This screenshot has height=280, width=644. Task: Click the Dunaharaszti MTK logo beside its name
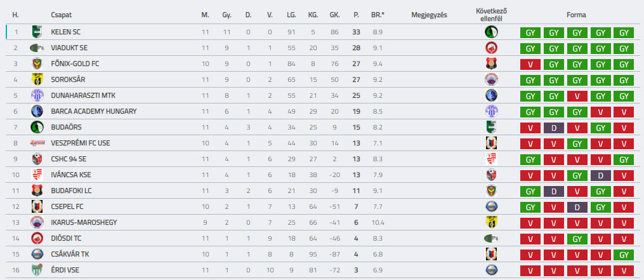37,95
